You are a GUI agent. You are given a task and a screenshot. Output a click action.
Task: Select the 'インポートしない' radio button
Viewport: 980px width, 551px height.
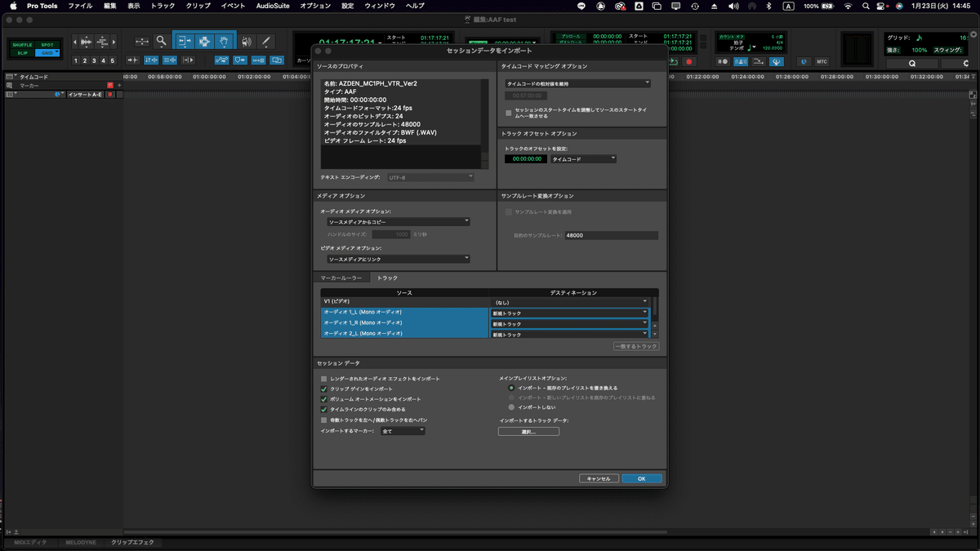click(511, 407)
